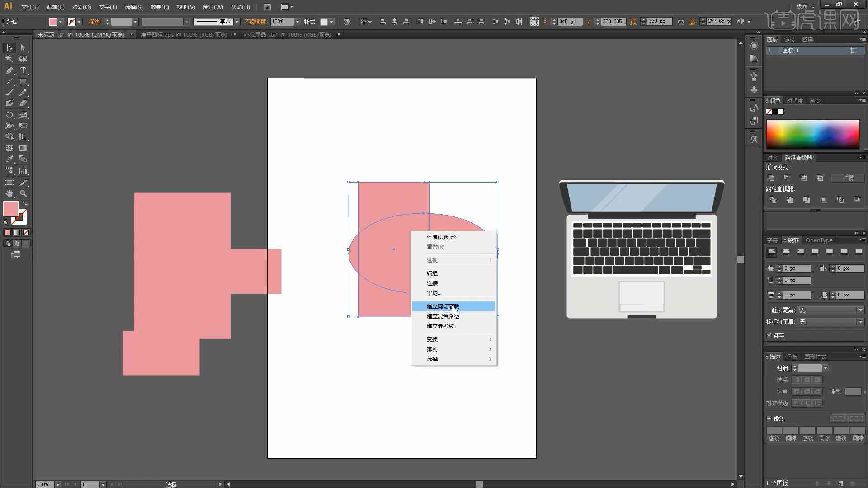
Task: Select the Zoom tool icon
Action: tap(23, 193)
